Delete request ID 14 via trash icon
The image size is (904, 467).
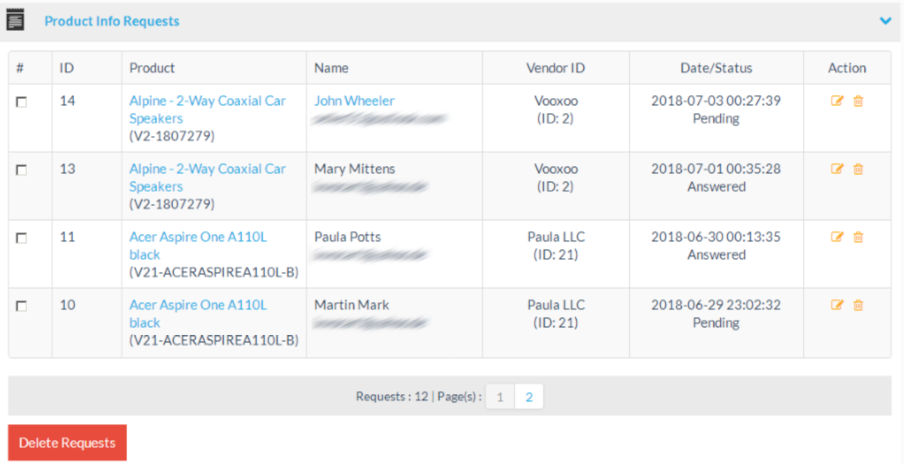pyautogui.click(x=858, y=101)
